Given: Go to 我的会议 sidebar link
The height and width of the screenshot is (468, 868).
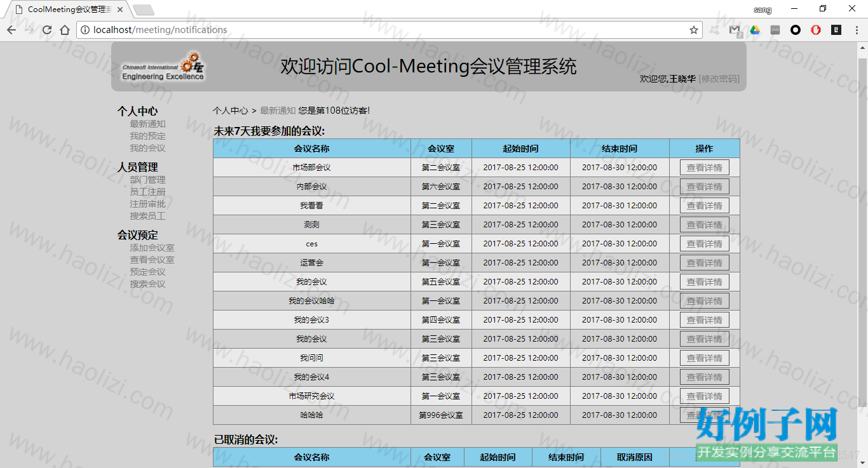Looking at the screenshot, I should (x=147, y=148).
